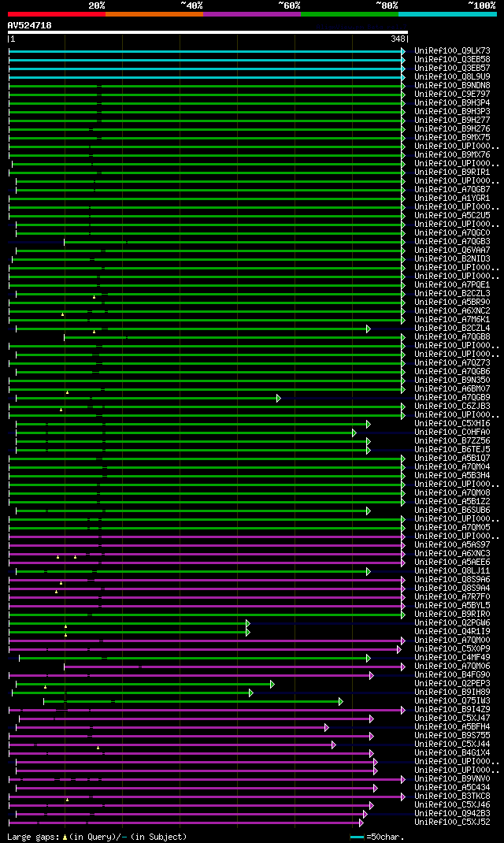Click the cyan 50char scale bar in legend
The image size is (504, 843).
pyautogui.click(x=358, y=837)
